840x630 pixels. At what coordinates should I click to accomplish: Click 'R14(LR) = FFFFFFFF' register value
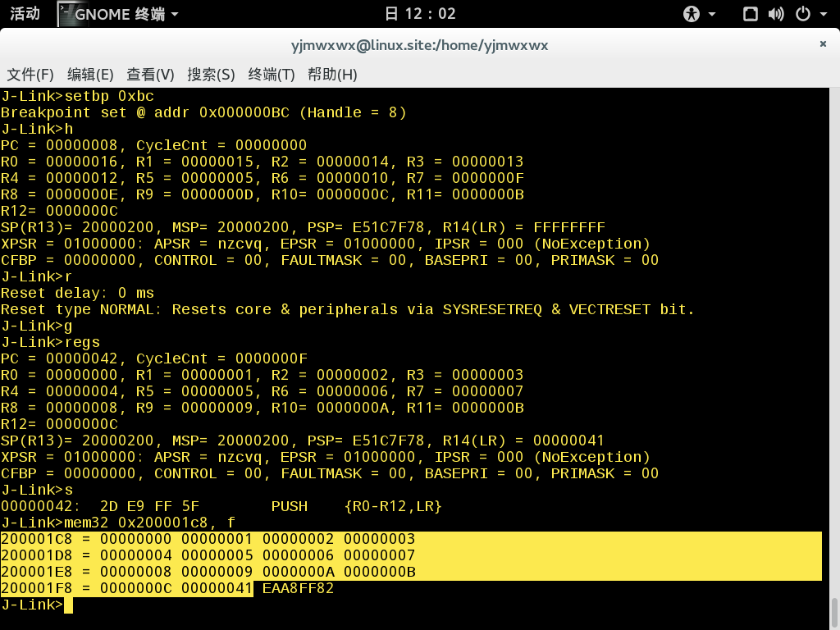tap(523, 227)
